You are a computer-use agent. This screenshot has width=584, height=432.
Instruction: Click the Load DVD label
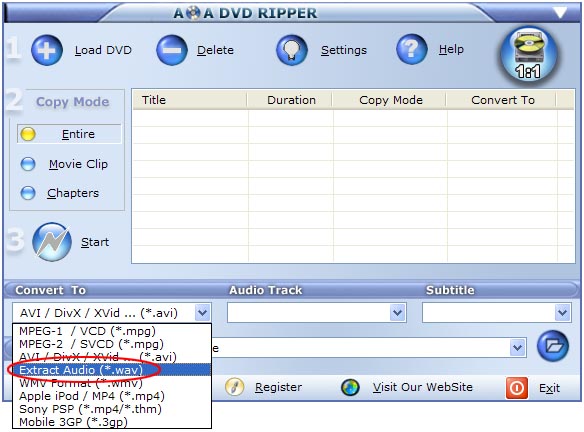[x=103, y=50]
